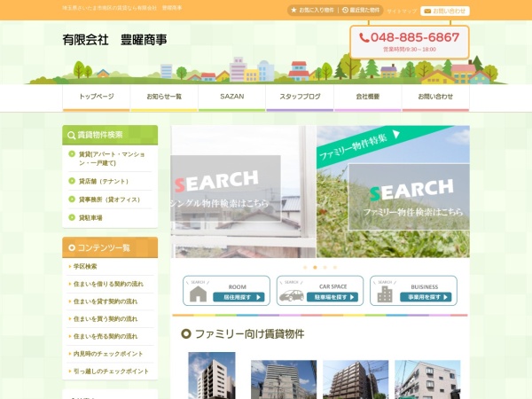
Task: Open the お知らせ一覧 menu item
Action: coord(164,97)
